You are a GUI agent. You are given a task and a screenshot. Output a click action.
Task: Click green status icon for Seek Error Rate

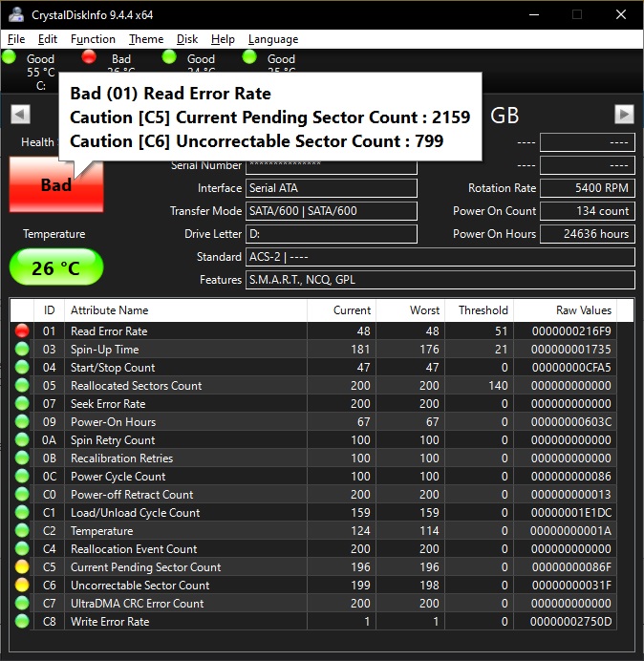[x=22, y=403]
